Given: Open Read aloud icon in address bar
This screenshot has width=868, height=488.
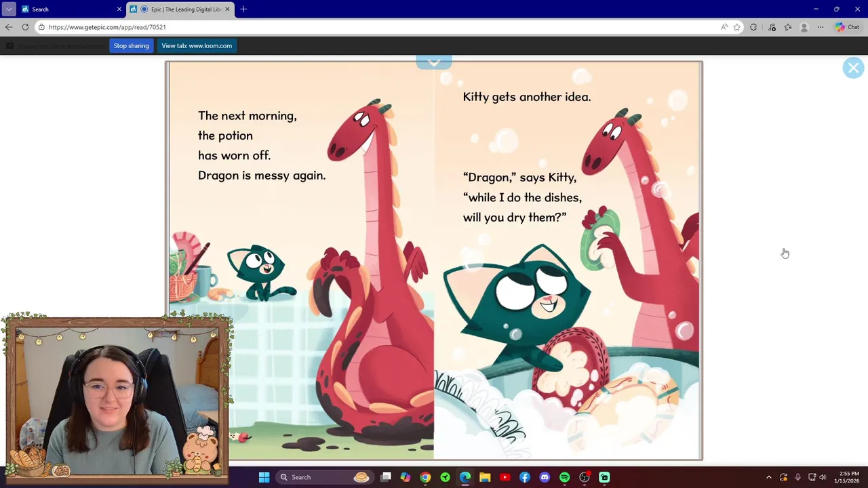Looking at the screenshot, I should coord(724,27).
